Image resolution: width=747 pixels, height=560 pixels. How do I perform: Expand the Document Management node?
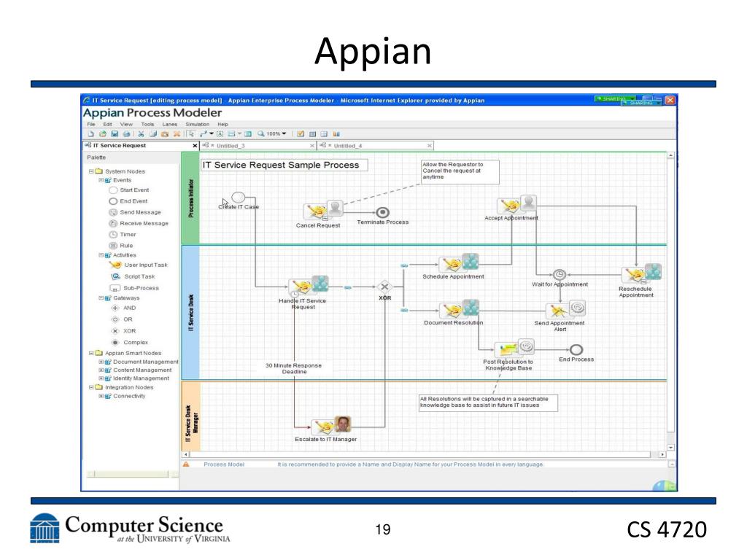coord(101,362)
